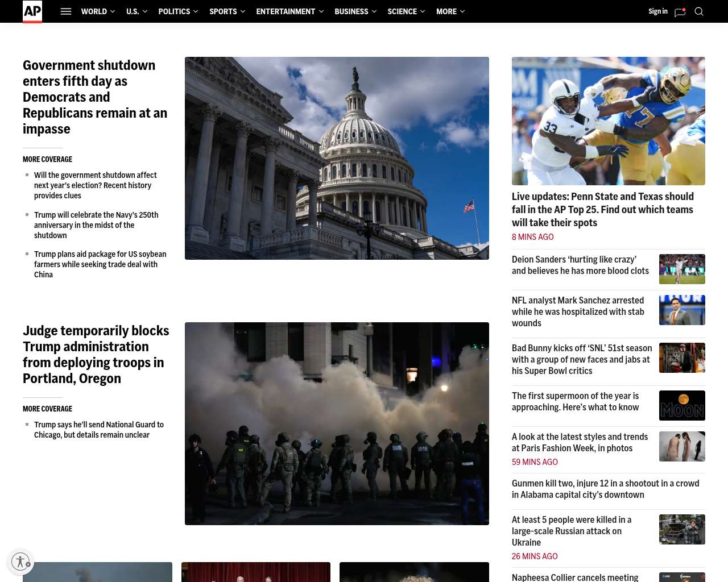Click the Paris Fashion Week thumbnail
Screen dimensions: 728x582
click(x=682, y=446)
